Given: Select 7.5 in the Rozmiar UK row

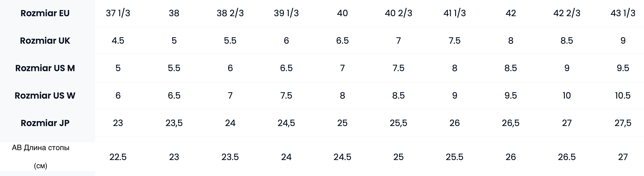Looking at the screenshot, I should 454,41.
